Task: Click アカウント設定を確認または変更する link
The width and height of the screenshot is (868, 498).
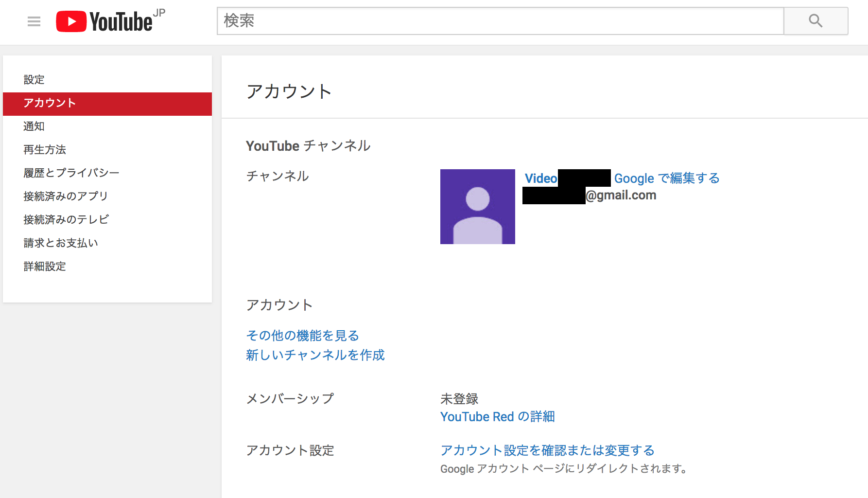Action: pyautogui.click(x=547, y=450)
